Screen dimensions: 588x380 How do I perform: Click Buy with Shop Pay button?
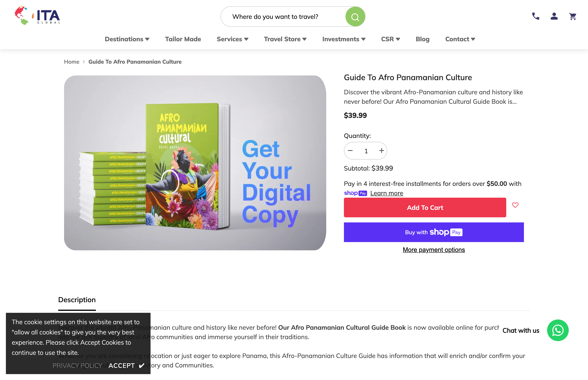tap(434, 232)
